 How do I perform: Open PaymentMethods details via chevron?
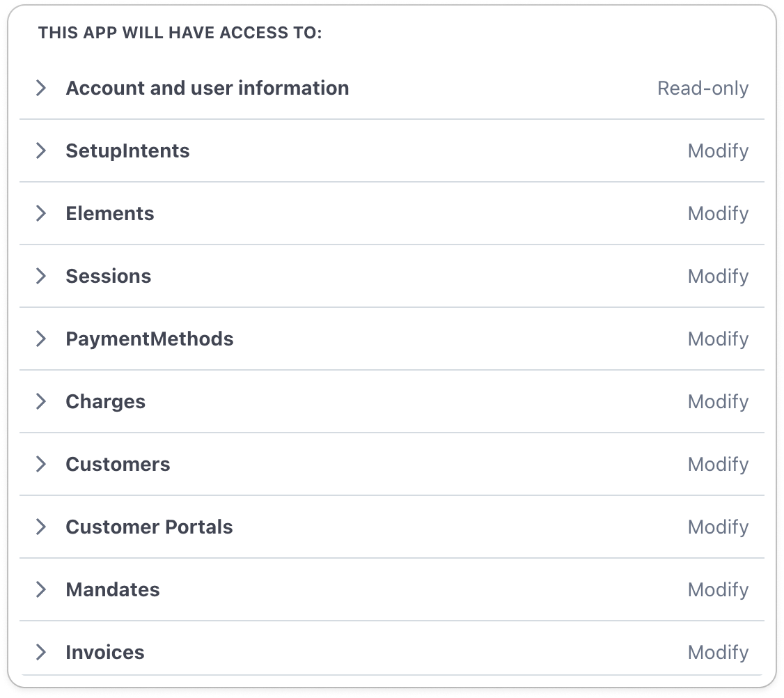(42, 339)
